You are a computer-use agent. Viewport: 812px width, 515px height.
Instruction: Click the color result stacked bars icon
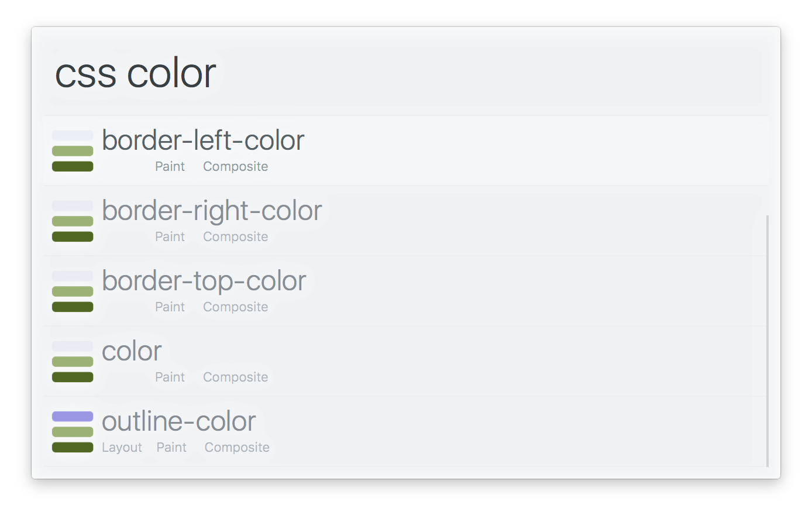click(73, 362)
